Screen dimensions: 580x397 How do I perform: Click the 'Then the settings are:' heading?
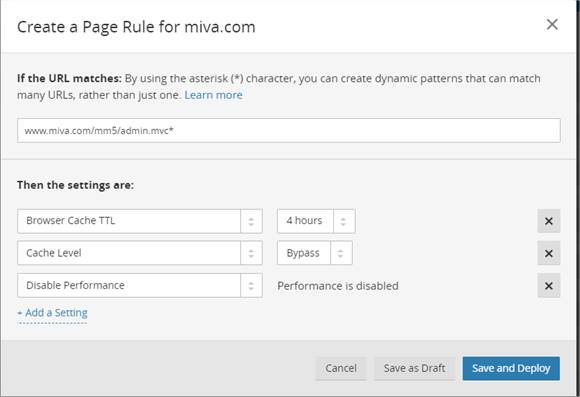click(75, 185)
